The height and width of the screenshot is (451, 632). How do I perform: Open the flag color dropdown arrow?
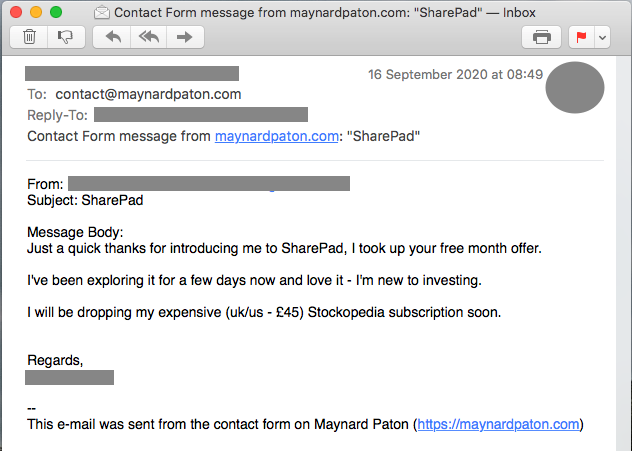(602, 37)
